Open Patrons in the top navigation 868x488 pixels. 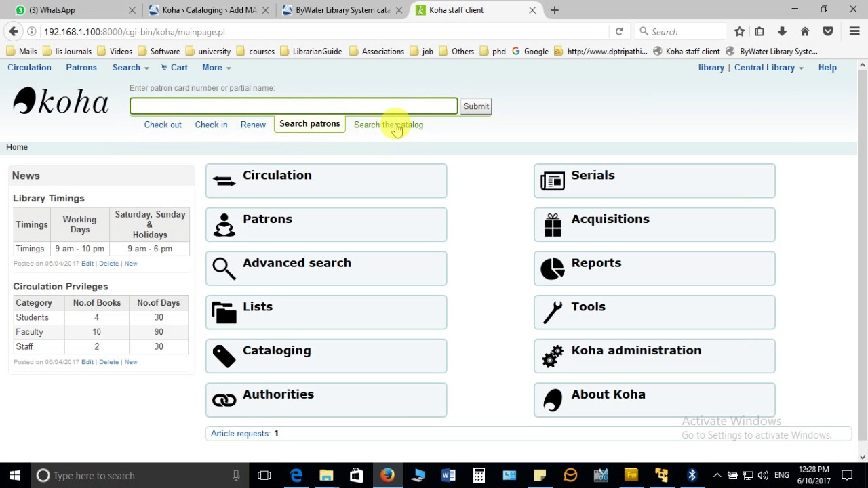tap(81, 68)
